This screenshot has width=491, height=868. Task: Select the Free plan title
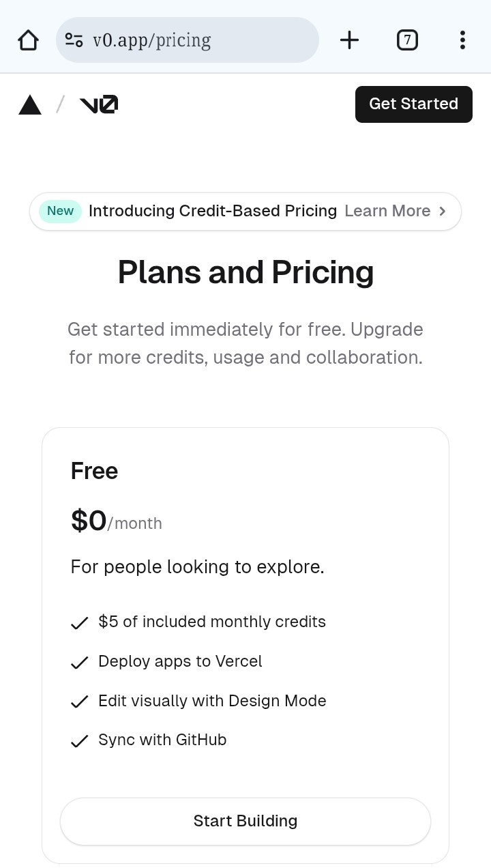point(94,471)
